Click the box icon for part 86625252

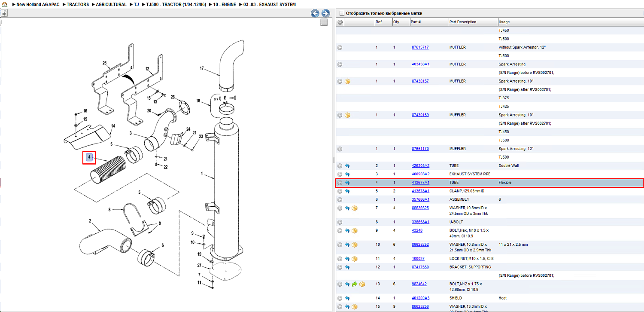pos(355,245)
